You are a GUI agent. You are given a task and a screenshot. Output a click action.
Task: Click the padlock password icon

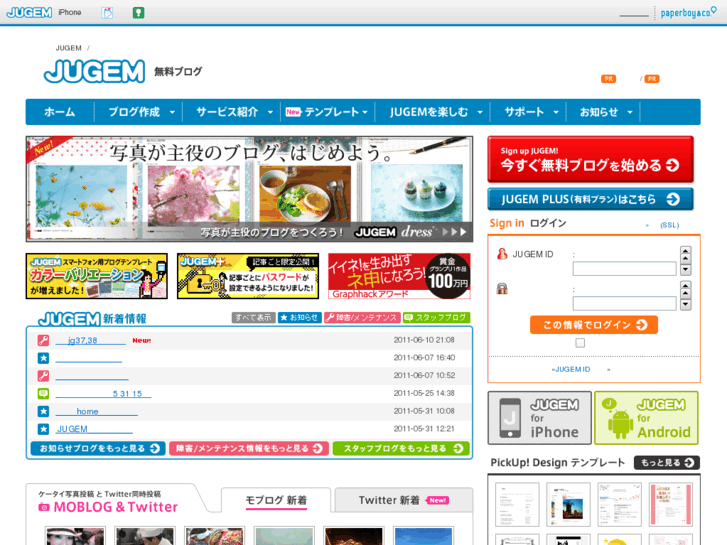[x=502, y=289]
